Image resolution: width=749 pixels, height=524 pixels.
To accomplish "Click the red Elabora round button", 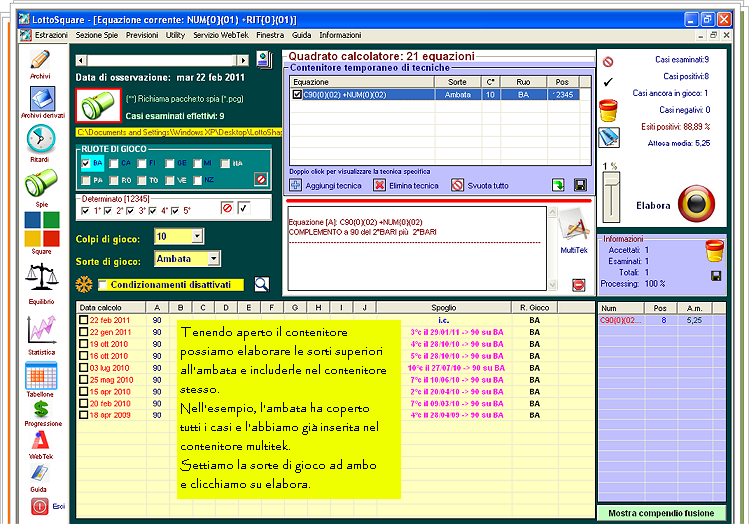I will point(696,204).
